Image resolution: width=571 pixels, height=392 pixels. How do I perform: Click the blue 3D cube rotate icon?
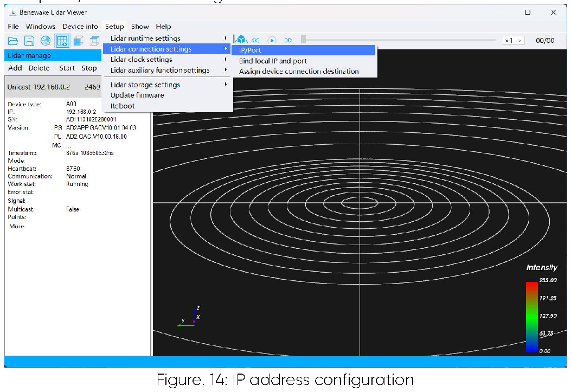click(x=241, y=40)
